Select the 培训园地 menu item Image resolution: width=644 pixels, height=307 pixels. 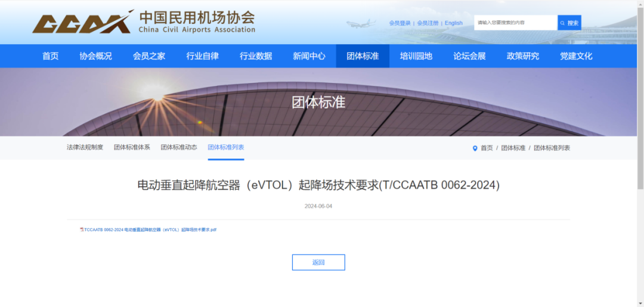416,56
